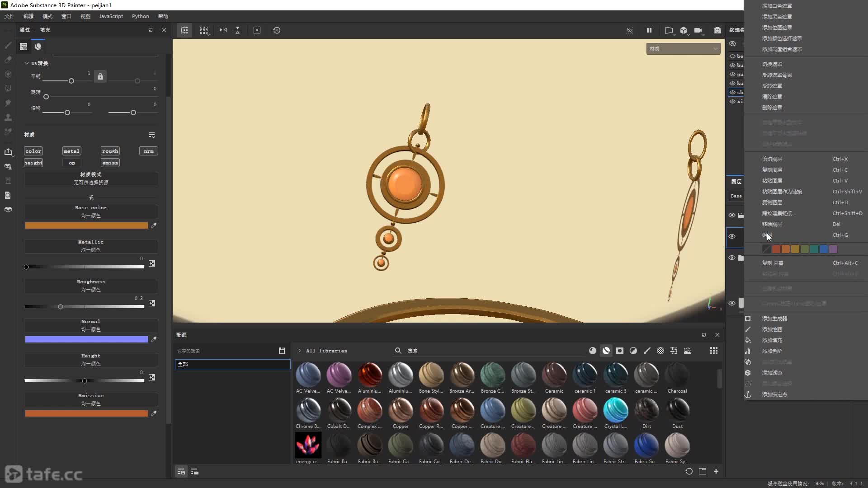The width and height of the screenshot is (868, 488).
Task: Open the camera video settings icon
Action: click(x=699, y=30)
